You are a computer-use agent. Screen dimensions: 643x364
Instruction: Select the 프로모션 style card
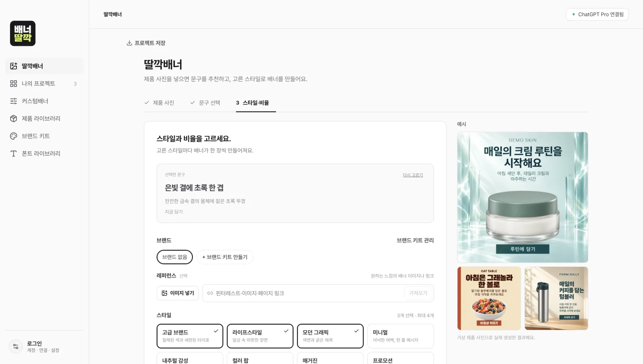[401, 358]
